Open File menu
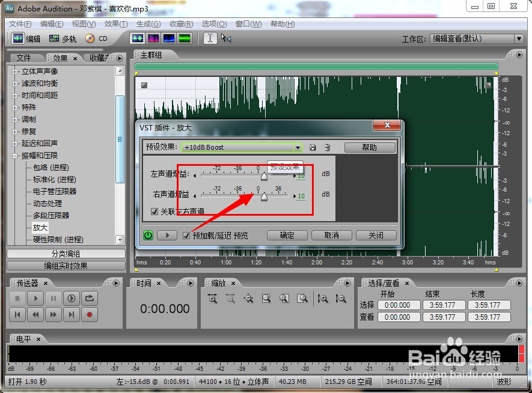This screenshot has height=393, width=532. point(20,24)
